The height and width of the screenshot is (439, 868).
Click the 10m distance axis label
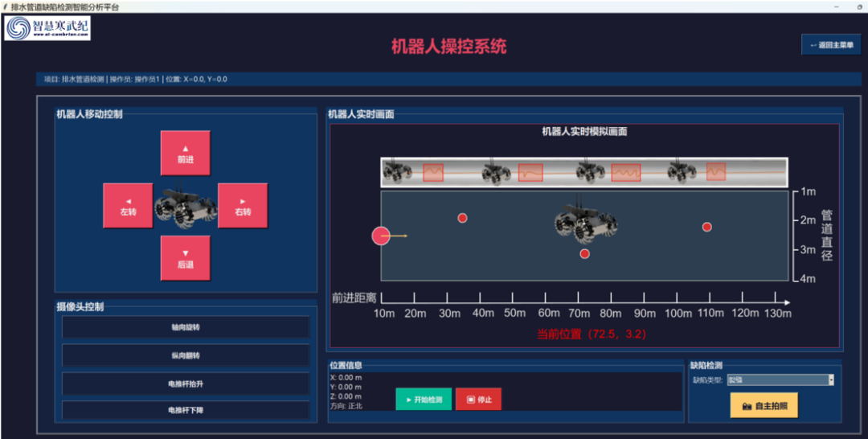coord(384,314)
